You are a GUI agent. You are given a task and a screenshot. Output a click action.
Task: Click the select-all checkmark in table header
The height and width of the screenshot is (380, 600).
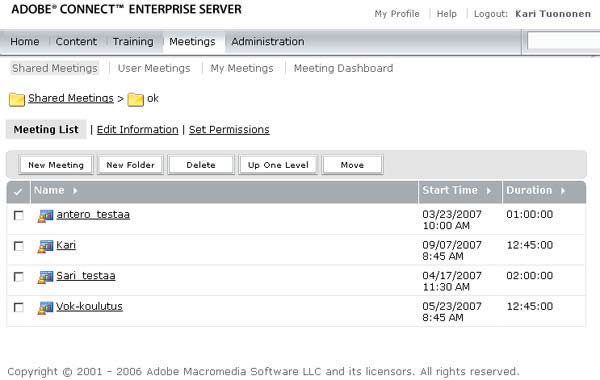tap(18, 191)
